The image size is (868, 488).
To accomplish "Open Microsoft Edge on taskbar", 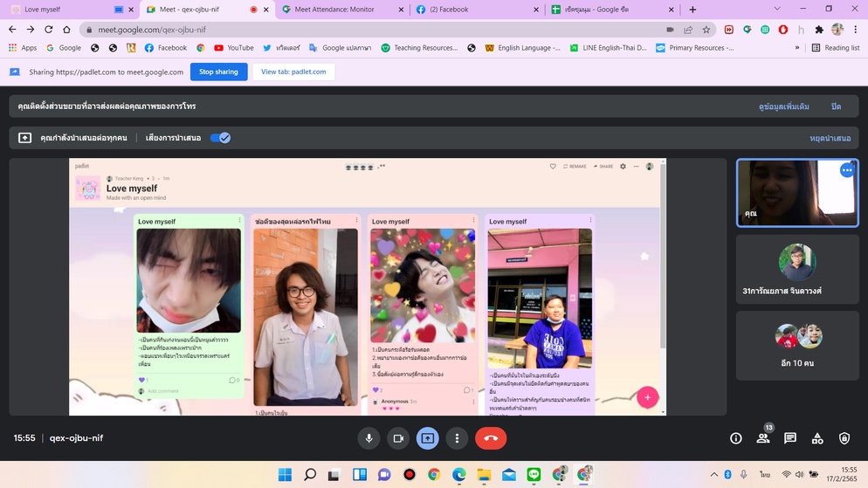I will (x=459, y=475).
